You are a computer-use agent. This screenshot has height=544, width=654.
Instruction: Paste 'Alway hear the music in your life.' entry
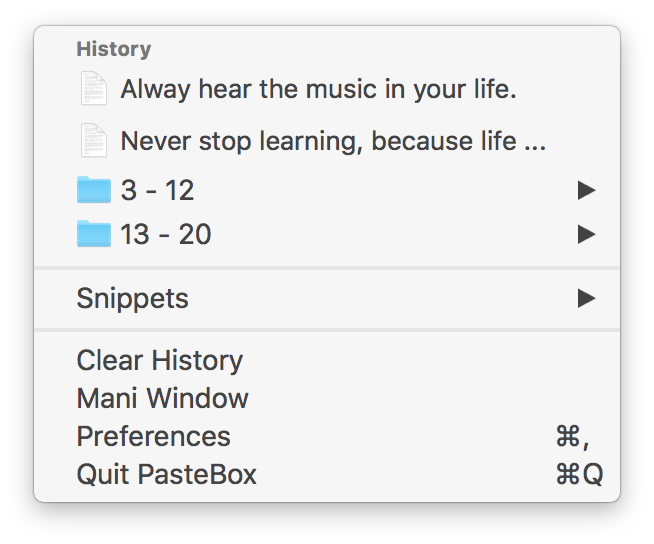(x=317, y=90)
